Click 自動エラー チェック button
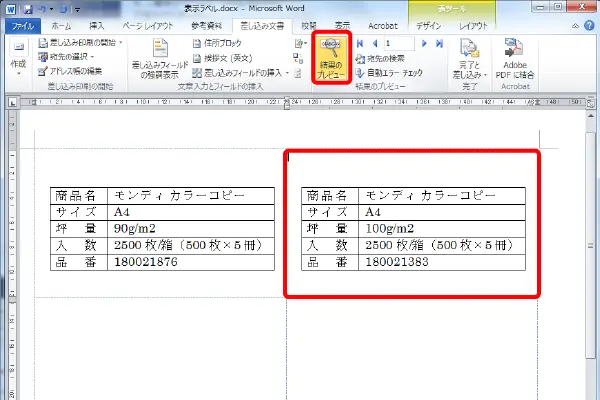This screenshot has width=600, height=400. click(389, 73)
